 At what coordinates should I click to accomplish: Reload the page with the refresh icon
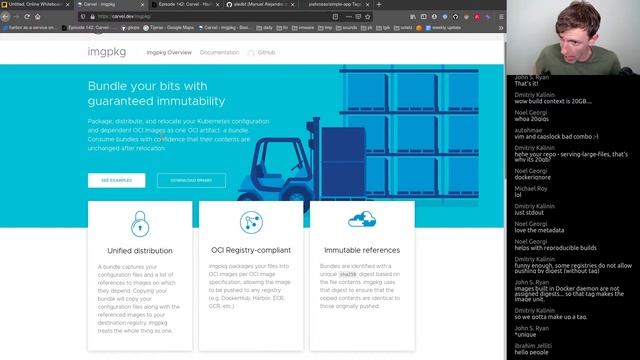[27, 17]
